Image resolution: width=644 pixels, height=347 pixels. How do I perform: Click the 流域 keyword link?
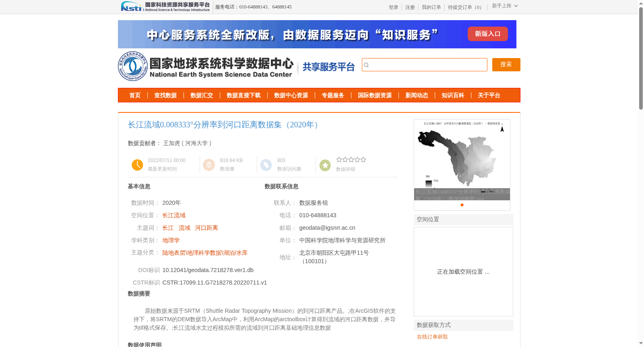coord(184,228)
